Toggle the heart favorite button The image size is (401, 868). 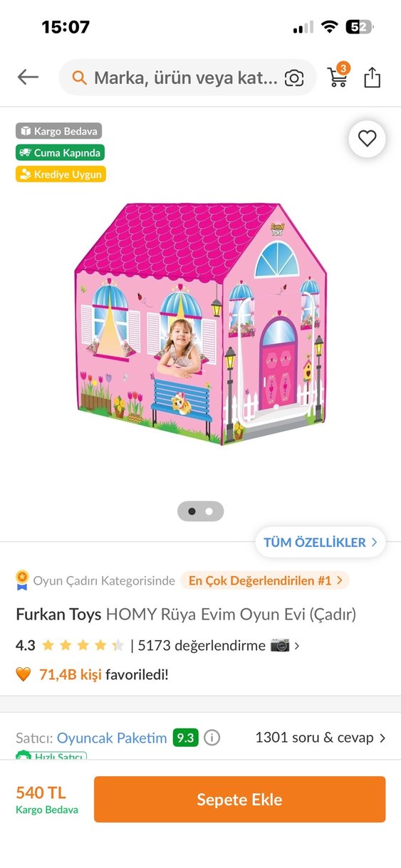point(367,139)
